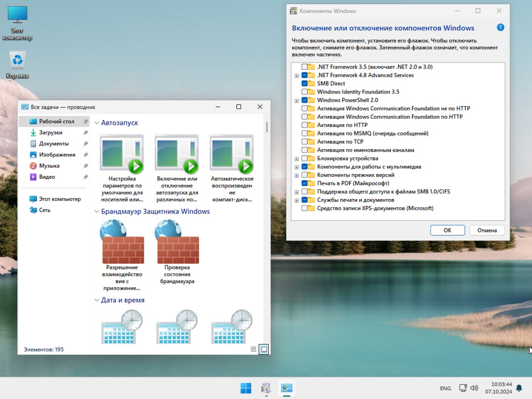The height and width of the screenshot is (399, 532).
Task: Open "Автоматическое воспроизведение компакт-дисков"
Action: 232,154
